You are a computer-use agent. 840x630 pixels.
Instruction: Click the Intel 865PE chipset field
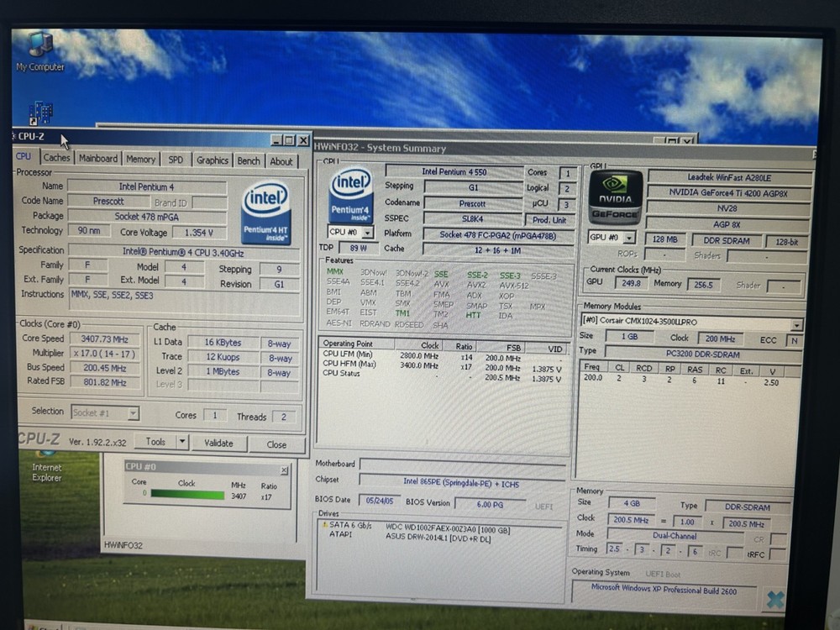tap(461, 483)
